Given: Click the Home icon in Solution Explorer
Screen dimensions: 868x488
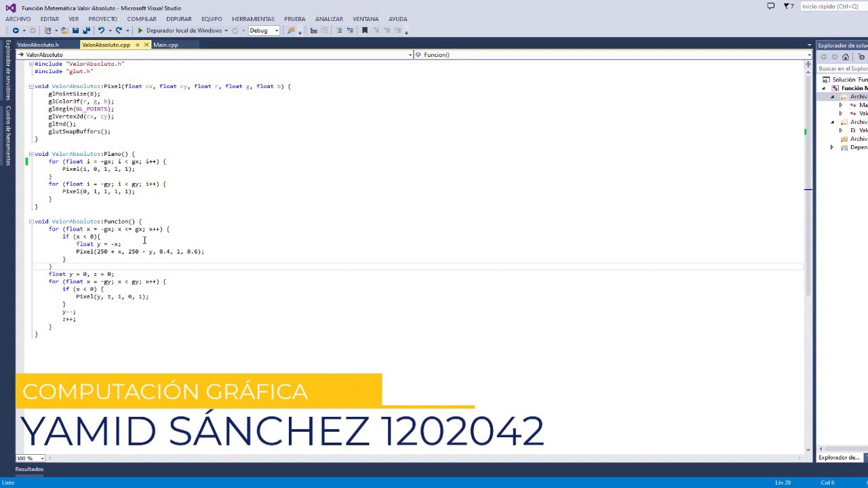Looking at the screenshot, I should tap(846, 57).
